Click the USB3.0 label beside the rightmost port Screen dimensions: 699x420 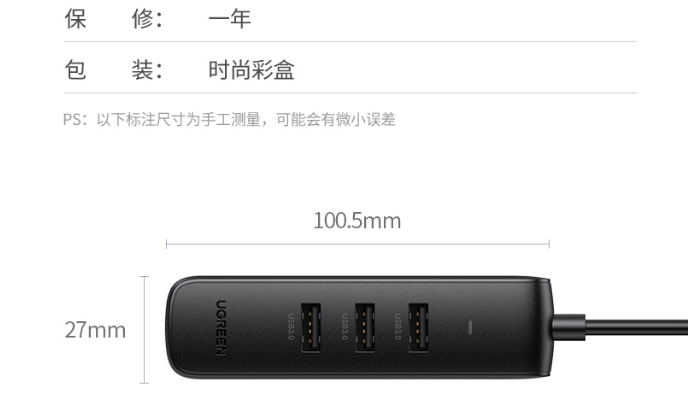click(x=398, y=327)
